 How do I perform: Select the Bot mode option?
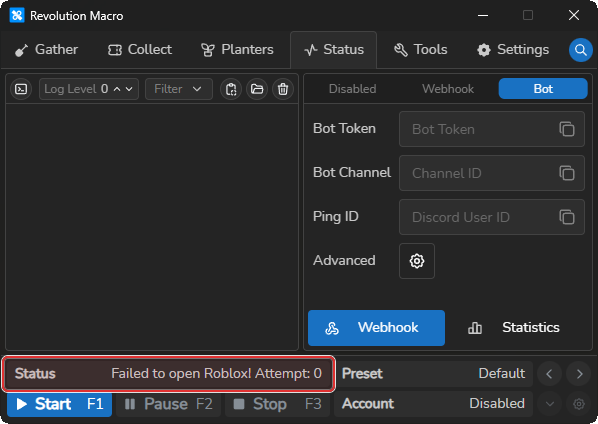[x=543, y=89]
